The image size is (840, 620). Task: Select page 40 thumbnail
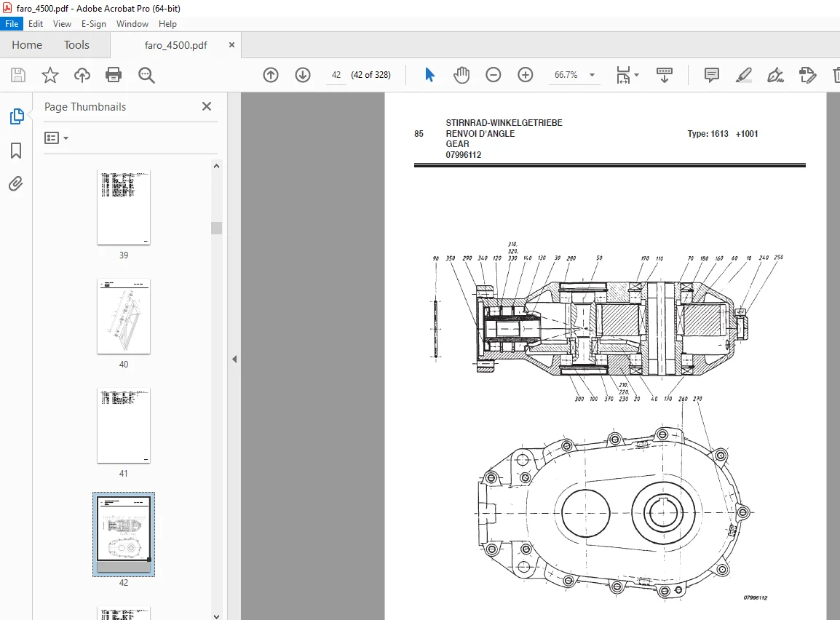point(124,317)
